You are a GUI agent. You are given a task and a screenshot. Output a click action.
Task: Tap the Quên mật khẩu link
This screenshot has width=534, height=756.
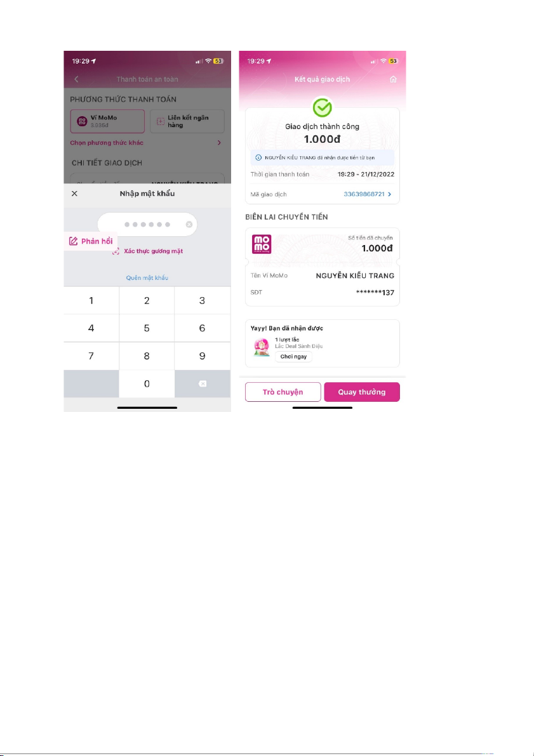(x=147, y=278)
